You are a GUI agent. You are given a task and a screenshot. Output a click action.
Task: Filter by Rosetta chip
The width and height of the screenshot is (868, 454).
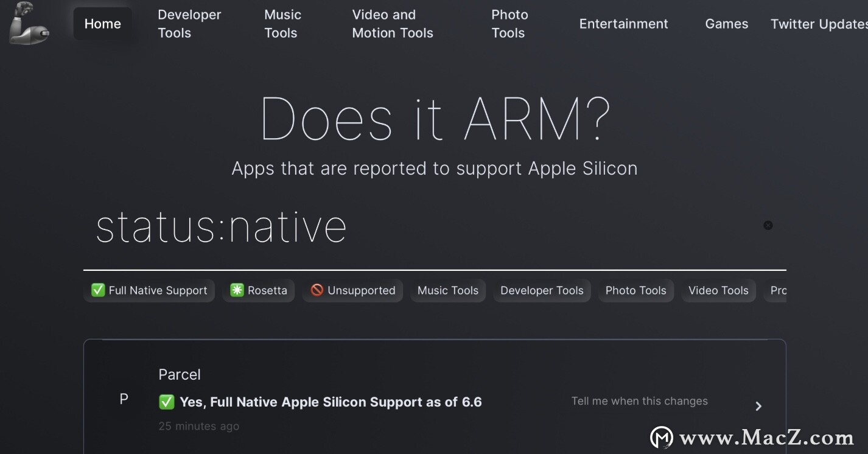pyautogui.click(x=259, y=290)
